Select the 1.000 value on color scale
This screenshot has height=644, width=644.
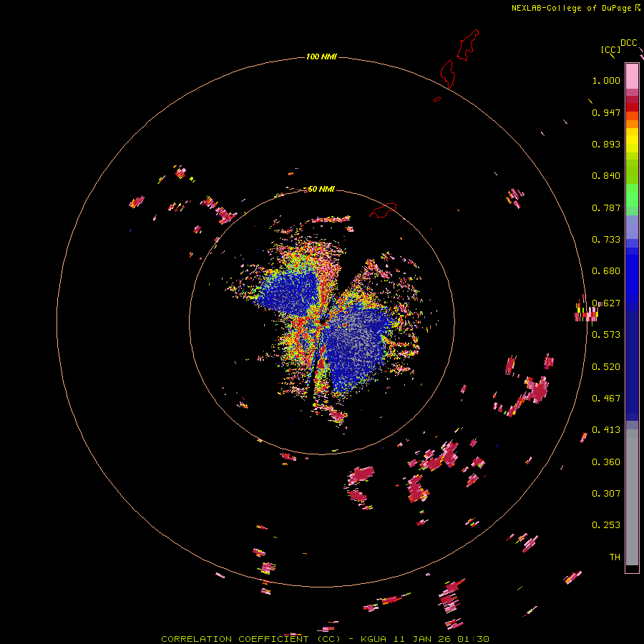click(x=606, y=80)
